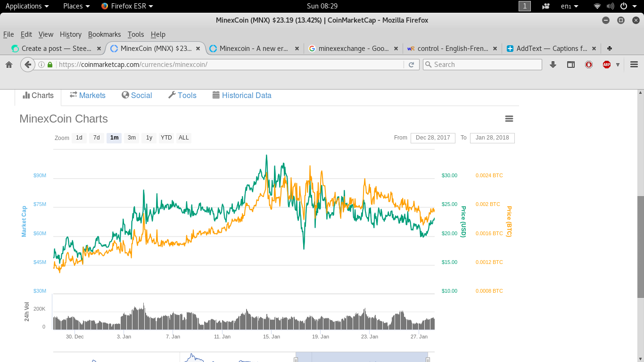Switch to the Create a post Steemit tab

tap(56, 49)
